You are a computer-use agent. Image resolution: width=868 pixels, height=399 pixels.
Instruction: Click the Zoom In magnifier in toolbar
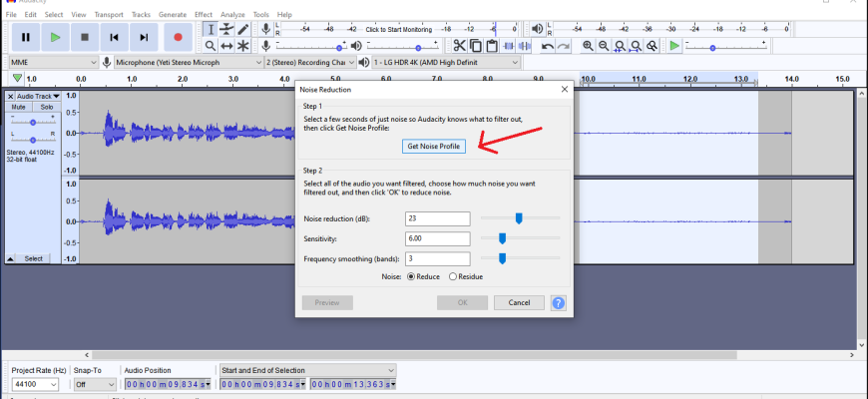(588, 46)
